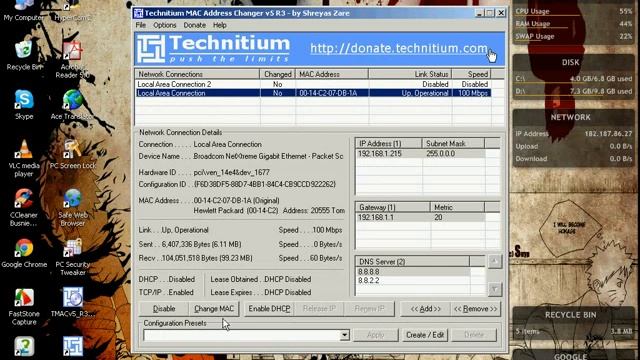Select gateway 192.168.1.1 entry
Screen dimensions: 640x360
pyautogui.click(x=376, y=218)
